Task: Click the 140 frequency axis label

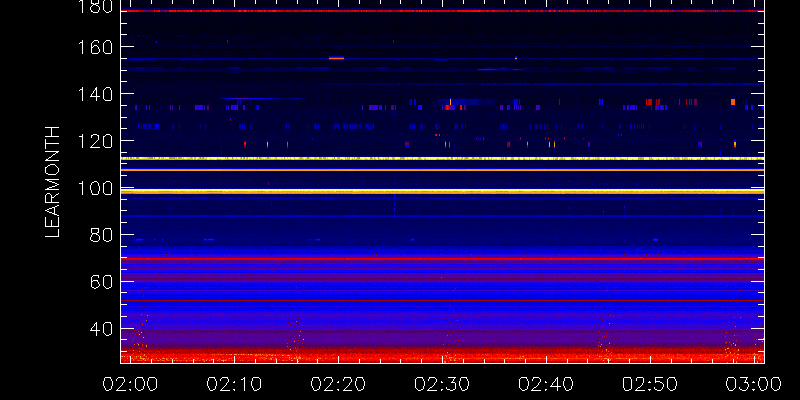Action: click(x=95, y=94)
